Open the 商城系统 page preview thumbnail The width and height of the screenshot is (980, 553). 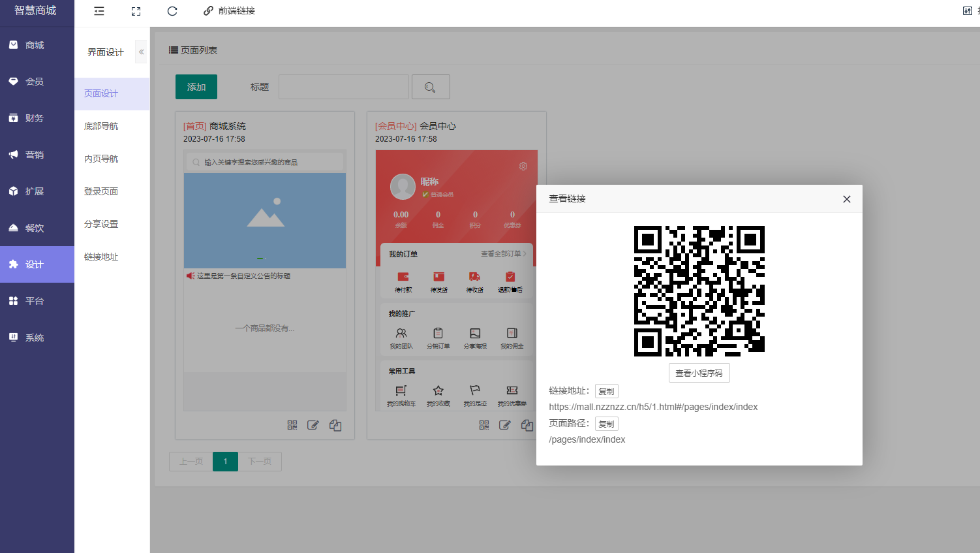[x=265, y=281]
